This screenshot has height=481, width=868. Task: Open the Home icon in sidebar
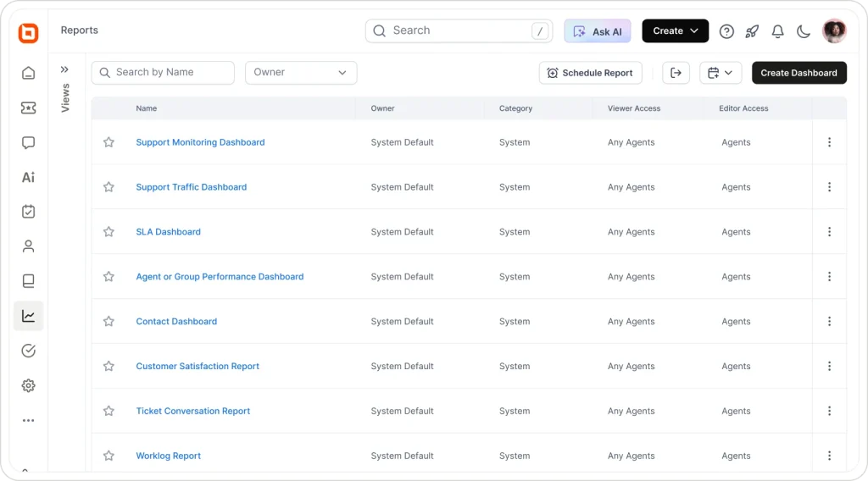[x=28, y=73]
